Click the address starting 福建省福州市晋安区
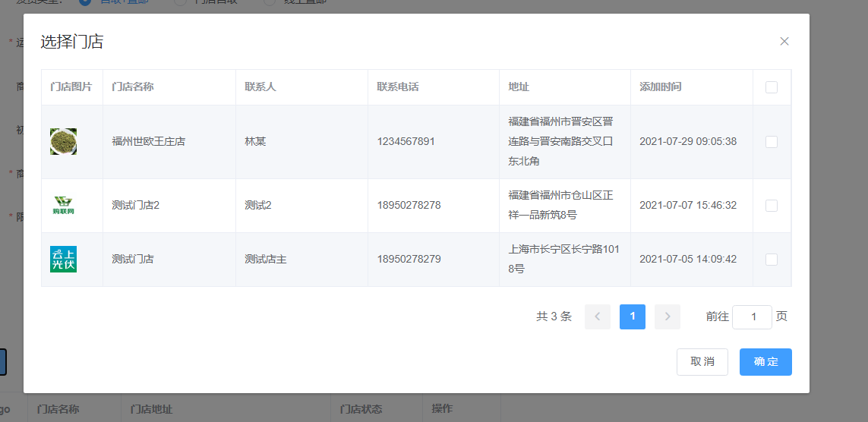The height and width of the screenshot is (422, 868). coord(560,142)
